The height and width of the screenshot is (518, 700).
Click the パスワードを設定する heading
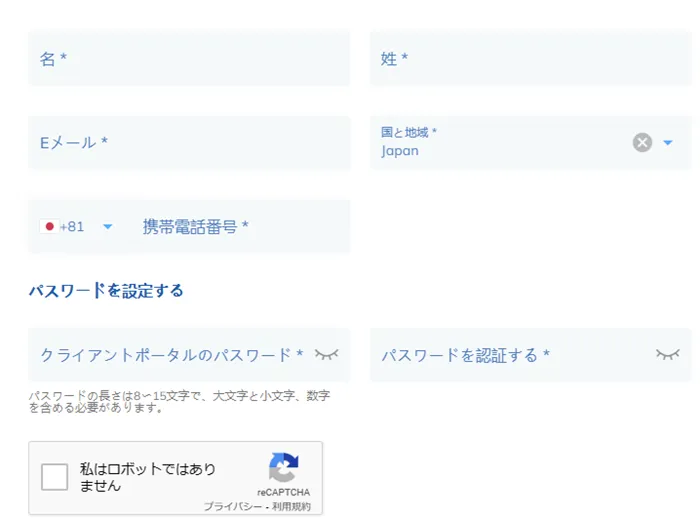[106, 291]
